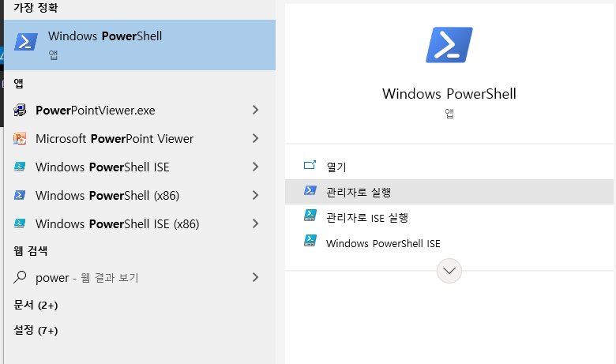The image size is (616, 364).
Task: Click the magnifier icon beside power web search
Action: click(x=20, y=277)
